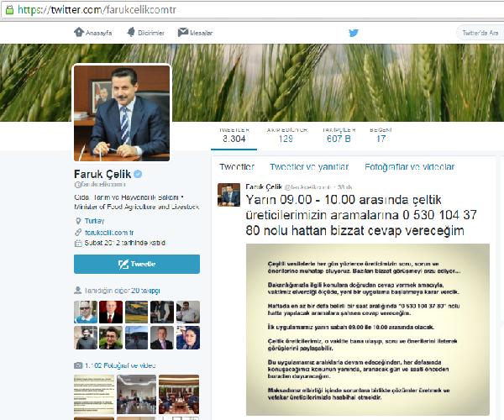Viewport: 504px width, 420px height.
Task: Open follower avatar with glasses, second row
Action: [111, 338]
